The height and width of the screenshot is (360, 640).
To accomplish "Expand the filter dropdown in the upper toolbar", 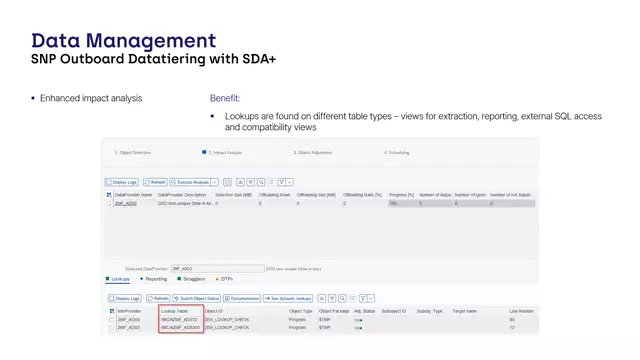I will (x=290, y=182).
